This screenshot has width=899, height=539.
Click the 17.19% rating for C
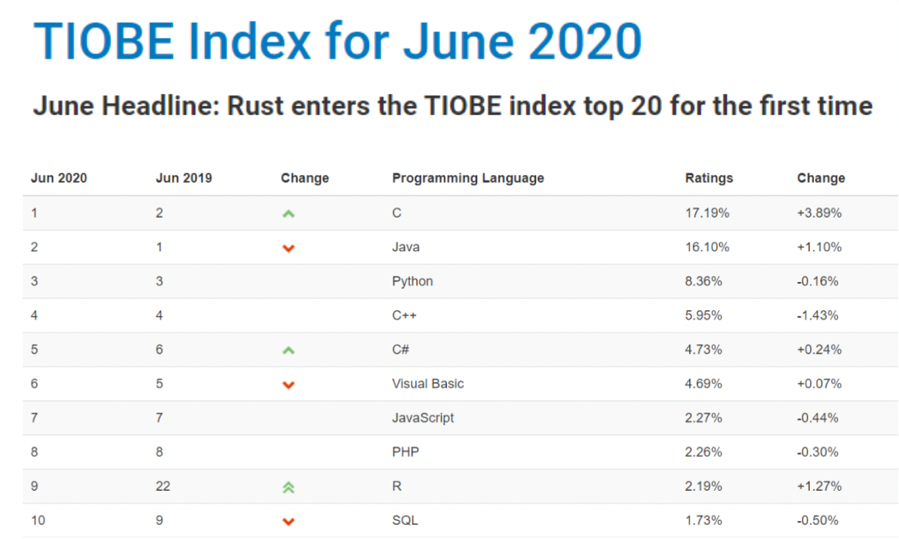point(707,213)
